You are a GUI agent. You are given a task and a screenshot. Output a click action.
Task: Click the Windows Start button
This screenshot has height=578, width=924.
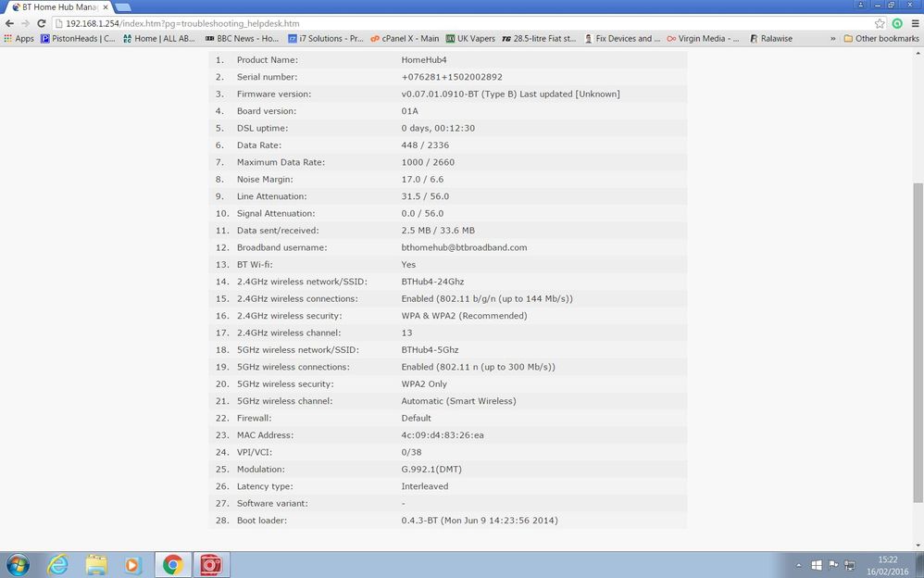tap(17, 564)
